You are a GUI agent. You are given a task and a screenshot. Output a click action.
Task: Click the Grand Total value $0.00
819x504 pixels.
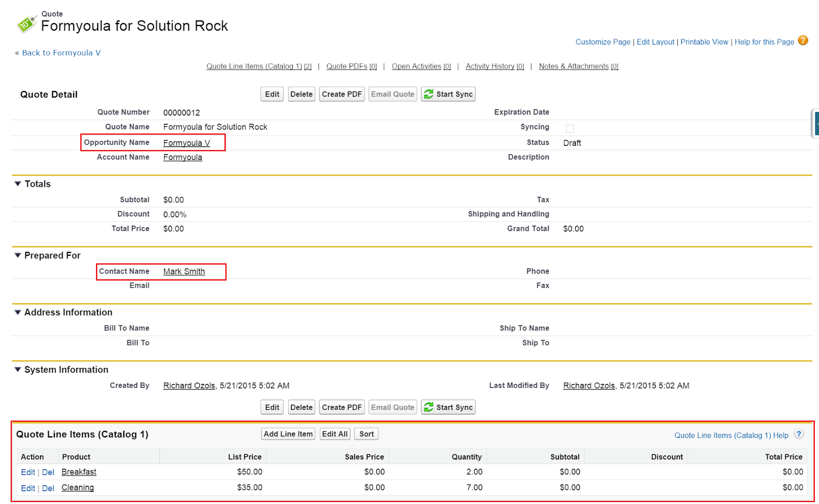(x=573, y=229)
